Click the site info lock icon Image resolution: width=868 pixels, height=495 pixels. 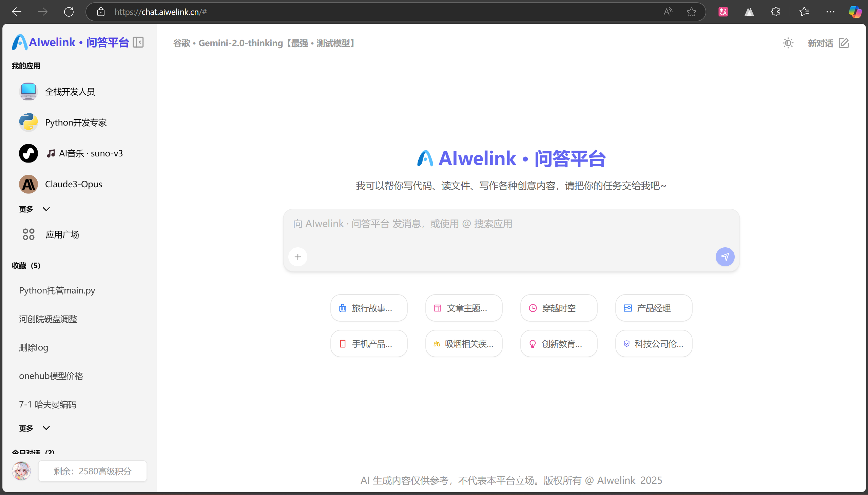click(x=101, y=12)
